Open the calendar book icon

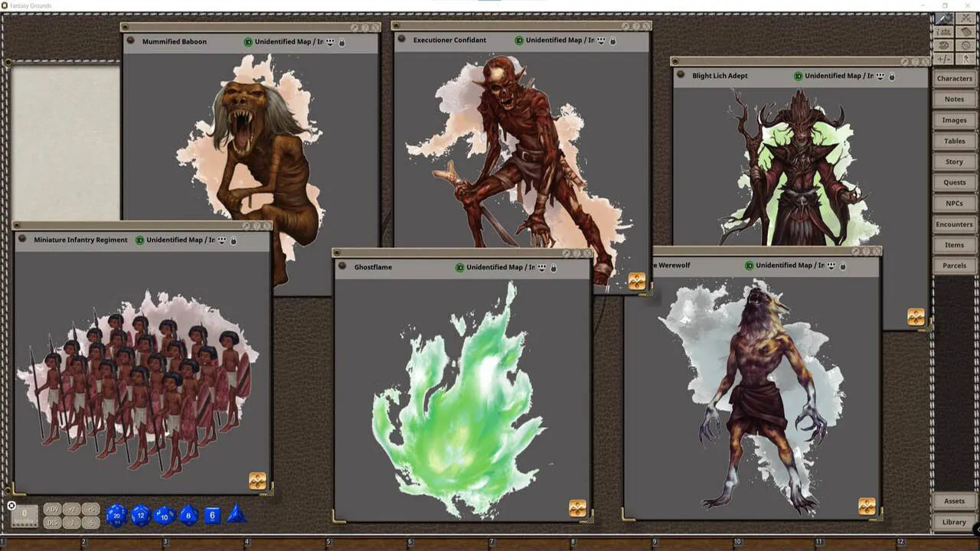tap(965, 31)
